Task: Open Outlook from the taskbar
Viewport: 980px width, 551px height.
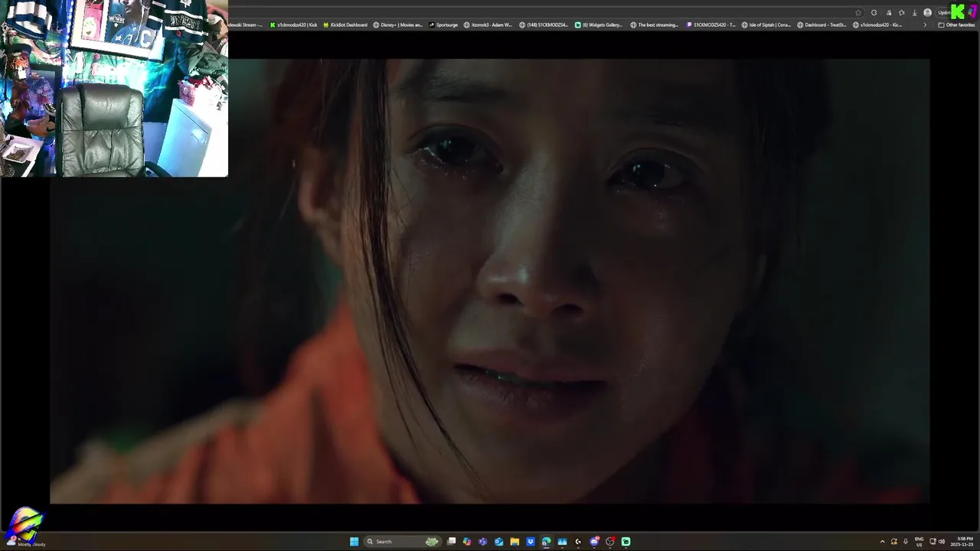Action: 499,541
